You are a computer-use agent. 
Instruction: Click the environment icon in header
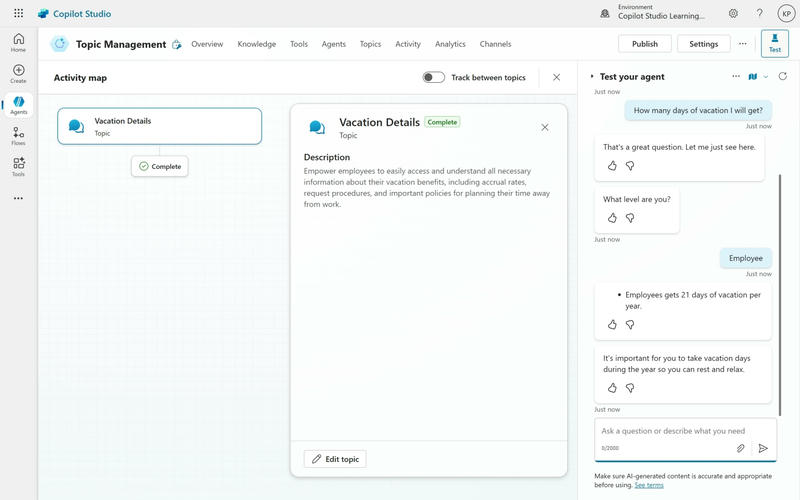coord(605,13)
